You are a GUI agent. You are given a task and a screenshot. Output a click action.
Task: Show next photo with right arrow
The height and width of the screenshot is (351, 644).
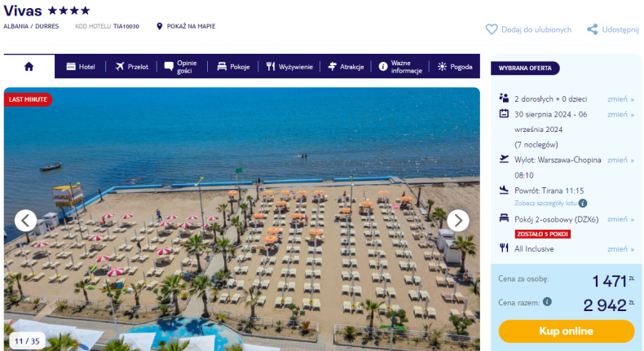[x=458, y=221]
